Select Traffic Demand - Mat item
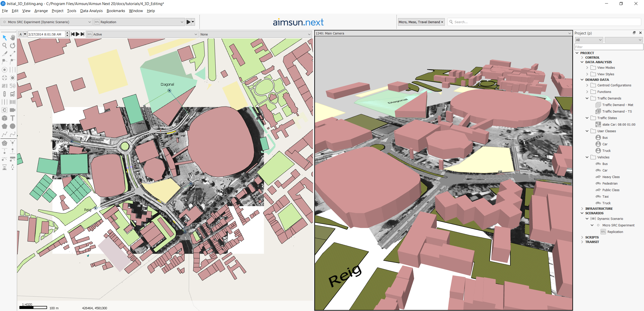The height and width of the screenshot is (311, 644). pyautogui.click(x=618, y=105)
